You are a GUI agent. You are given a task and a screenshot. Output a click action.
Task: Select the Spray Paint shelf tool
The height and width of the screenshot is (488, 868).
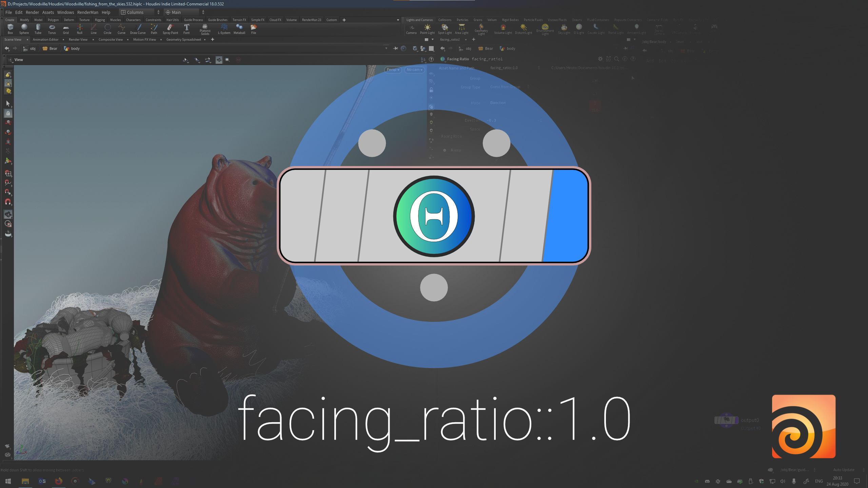pyautogui.click(x=170, y=29)
